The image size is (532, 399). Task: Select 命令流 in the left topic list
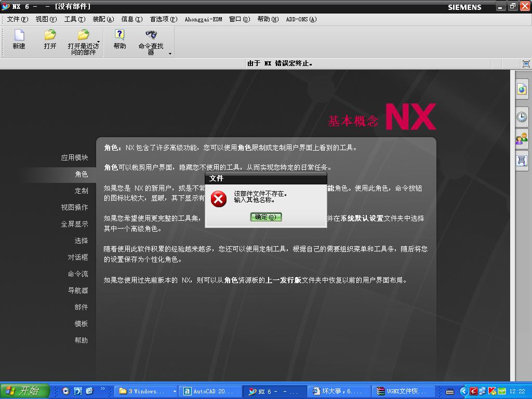pos(78,274)
